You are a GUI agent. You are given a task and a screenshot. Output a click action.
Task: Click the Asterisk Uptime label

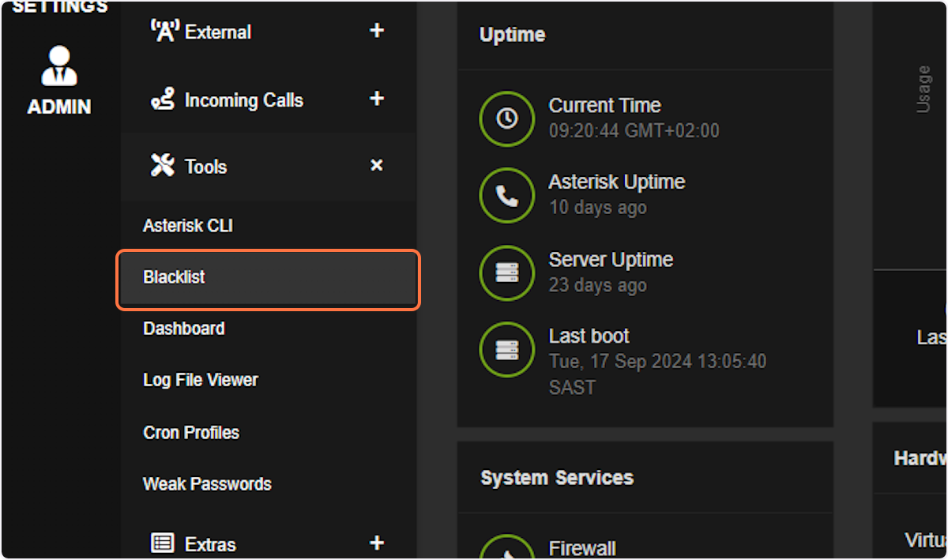click(616, 182)
